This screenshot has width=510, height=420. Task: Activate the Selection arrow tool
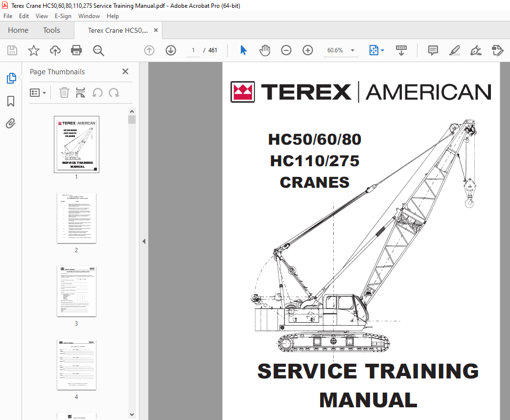coord(243,50)
